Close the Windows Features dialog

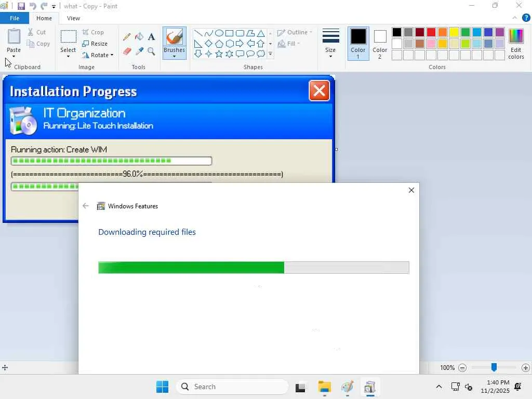pyautogui.click(x=411, y=190)
